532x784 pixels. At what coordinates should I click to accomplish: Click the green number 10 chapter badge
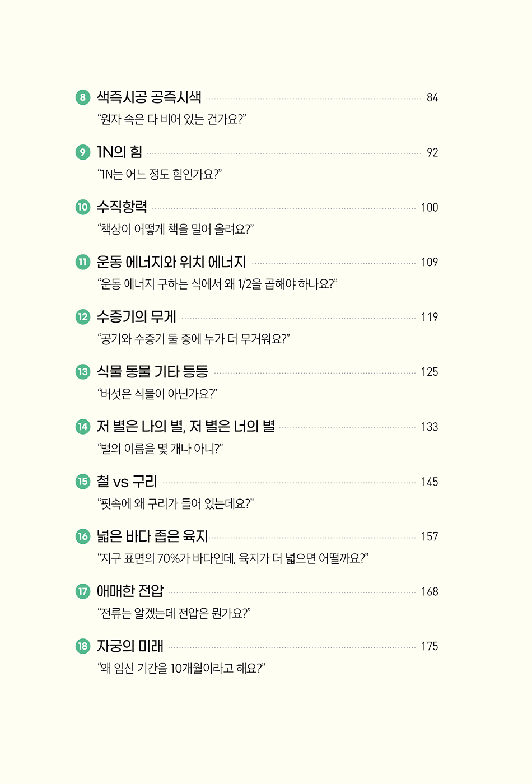(x=83, y=207)
